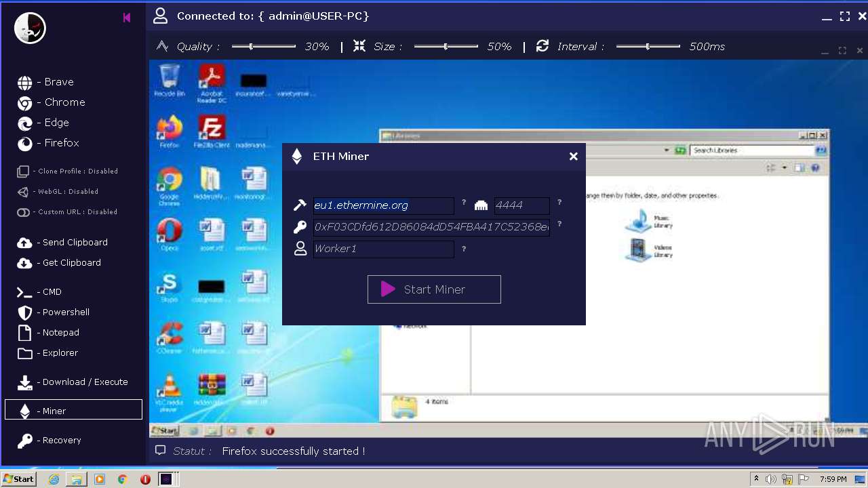Open the CMD entry in the sidebar
Image resolution: width=868 pixels, height=488 pixels.
click(x=39, y=292)
